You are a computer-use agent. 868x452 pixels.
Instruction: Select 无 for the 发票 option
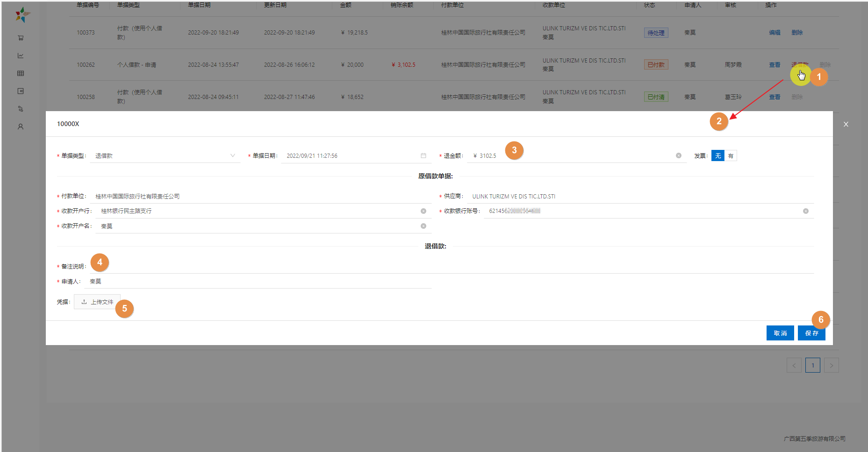pyautogui.click(x=717, y=156)
